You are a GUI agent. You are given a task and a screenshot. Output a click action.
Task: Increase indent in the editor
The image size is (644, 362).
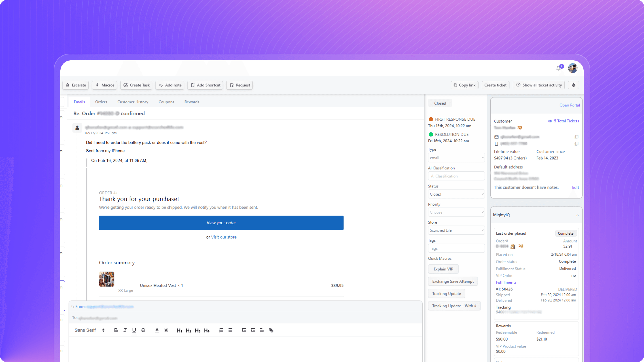253,330
